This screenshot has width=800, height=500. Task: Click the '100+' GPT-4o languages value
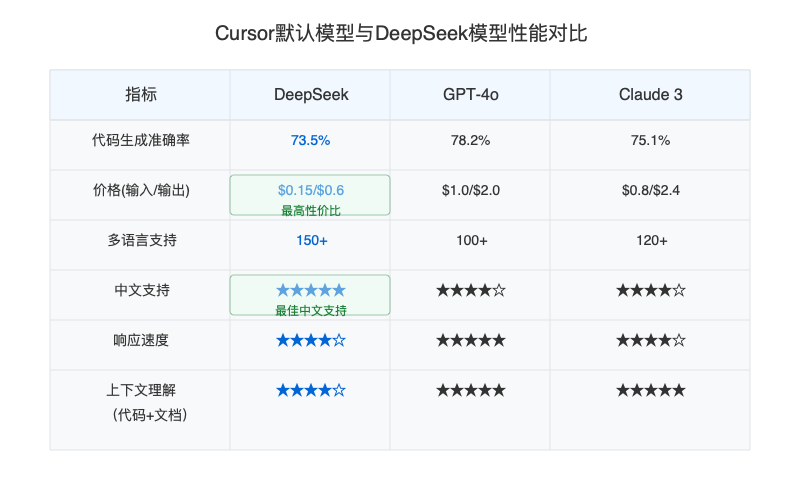pos(471,240)
